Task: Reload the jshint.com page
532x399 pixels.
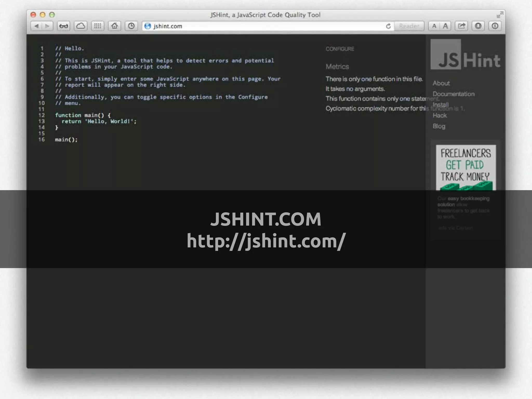Action: [x=388, y=26]
